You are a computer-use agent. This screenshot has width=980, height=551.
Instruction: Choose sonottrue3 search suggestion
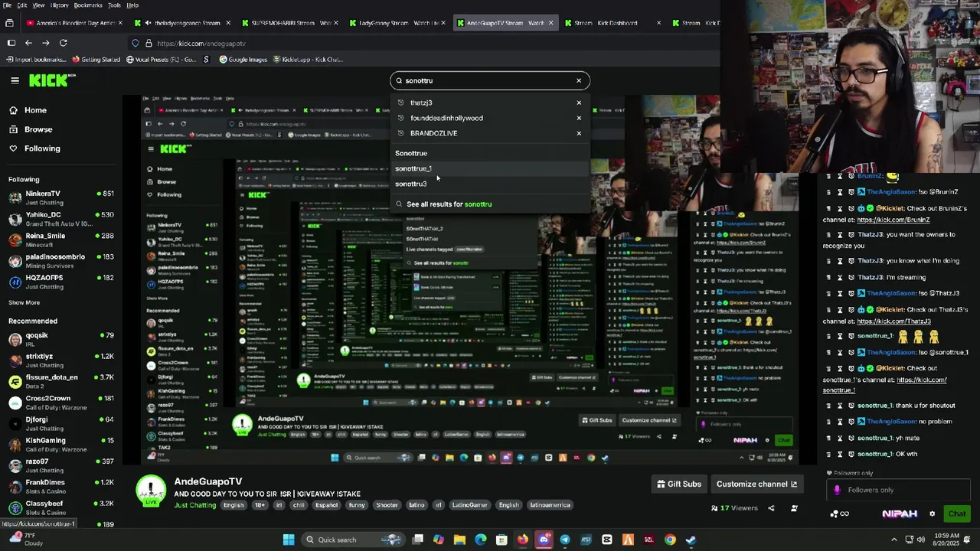(x=411, y=184)
